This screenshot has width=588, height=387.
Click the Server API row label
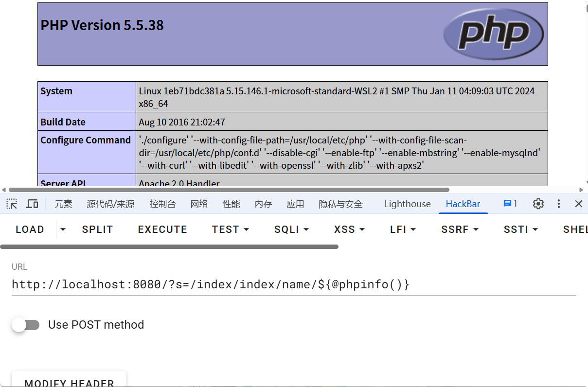tap(64, 183)
